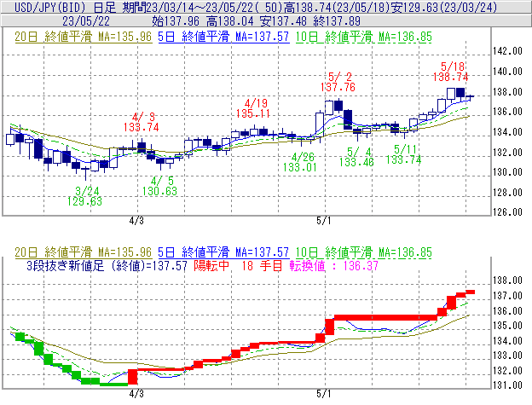The width and height of the screenshot is (532, 405).
Task: Click the 5/4 133.46 trough annotation
Action: click(x=356, y=157)
